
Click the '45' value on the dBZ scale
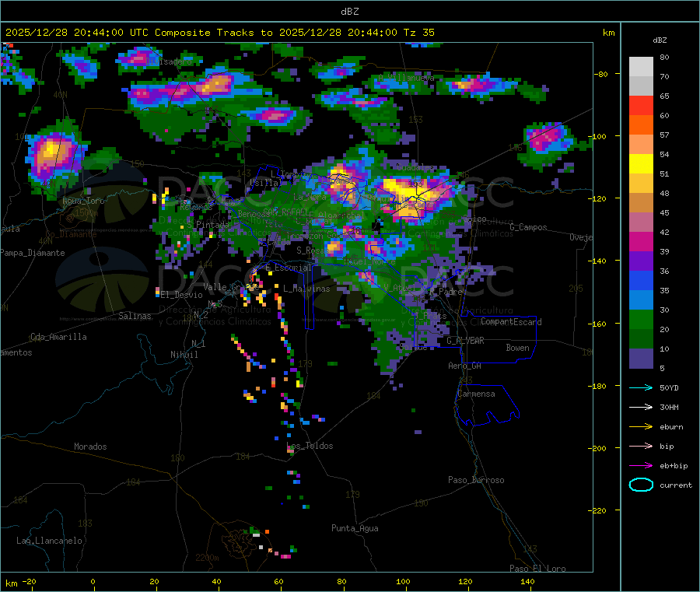tap(664, 213)
